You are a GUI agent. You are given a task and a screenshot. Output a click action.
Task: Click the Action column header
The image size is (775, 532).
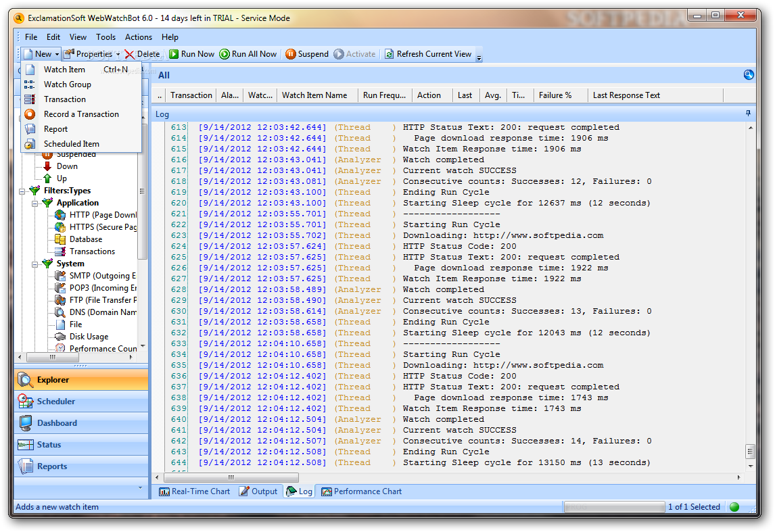(433, 95)
